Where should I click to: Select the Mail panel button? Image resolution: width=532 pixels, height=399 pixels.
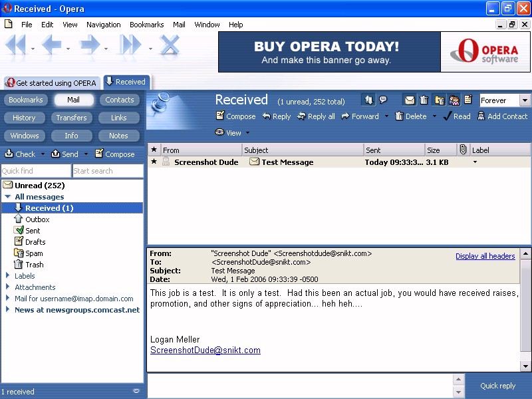tap(73, 100)
